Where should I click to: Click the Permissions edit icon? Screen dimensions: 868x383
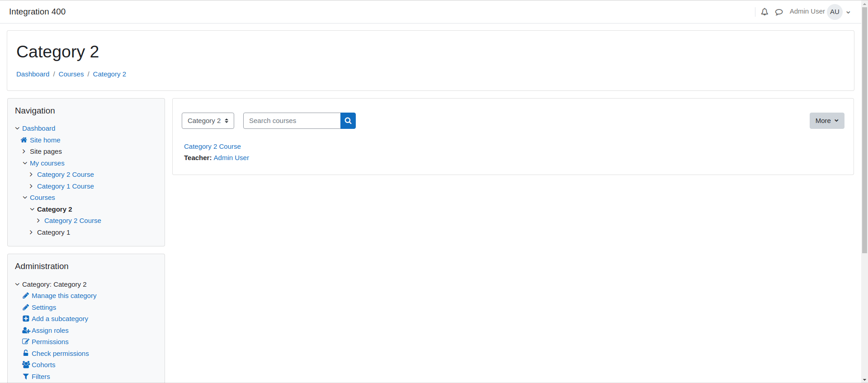tap(26, 342)
